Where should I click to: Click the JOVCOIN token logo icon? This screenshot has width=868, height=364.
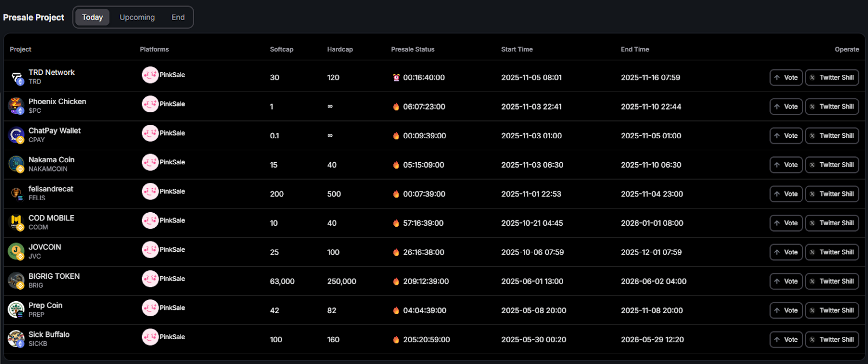pyautogui.click(x=16, y=252)
